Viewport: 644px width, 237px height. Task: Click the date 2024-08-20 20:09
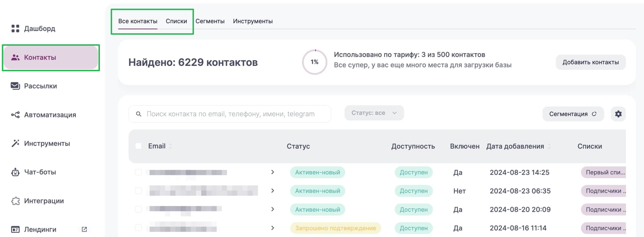(520, 209)
